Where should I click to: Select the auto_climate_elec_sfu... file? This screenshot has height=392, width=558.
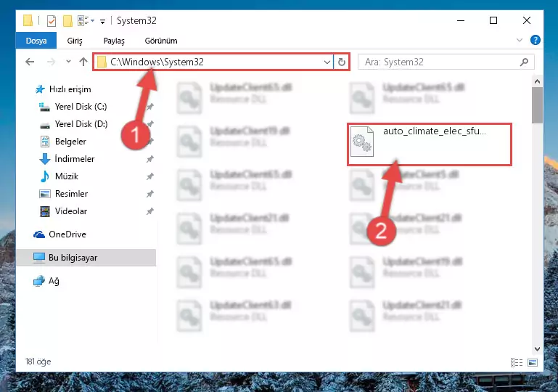coord(429,144)
